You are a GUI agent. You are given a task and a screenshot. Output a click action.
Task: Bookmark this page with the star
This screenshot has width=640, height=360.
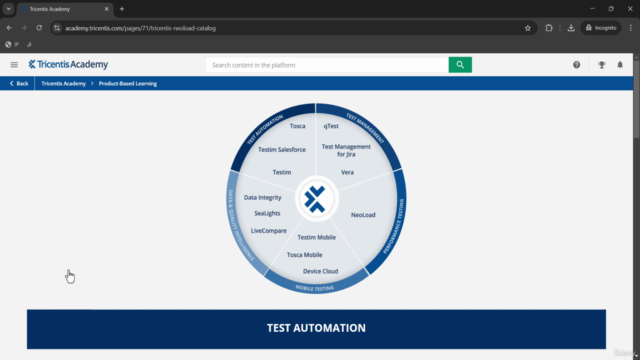528,28
